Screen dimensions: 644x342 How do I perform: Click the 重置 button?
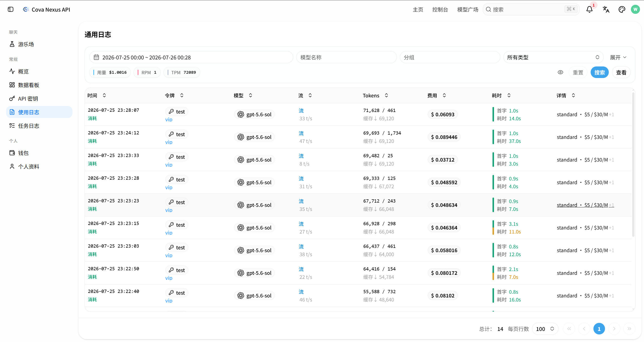578,72
